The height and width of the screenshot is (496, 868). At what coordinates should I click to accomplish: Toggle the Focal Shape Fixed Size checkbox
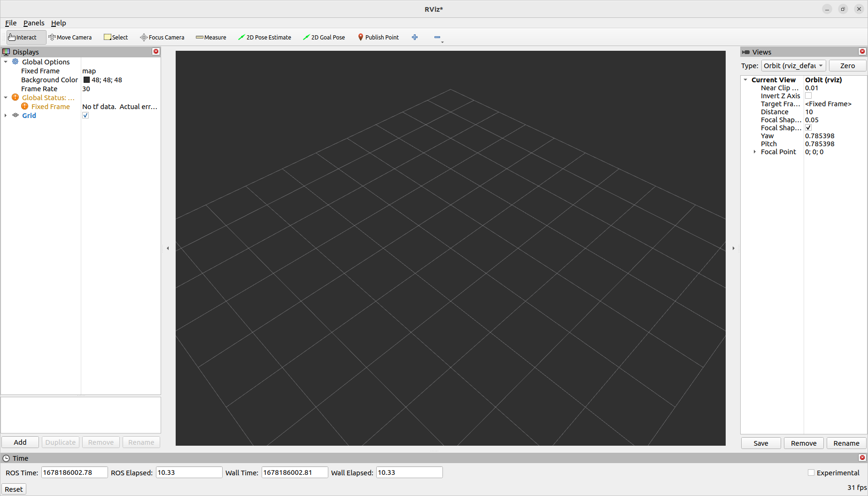(808, 128)
